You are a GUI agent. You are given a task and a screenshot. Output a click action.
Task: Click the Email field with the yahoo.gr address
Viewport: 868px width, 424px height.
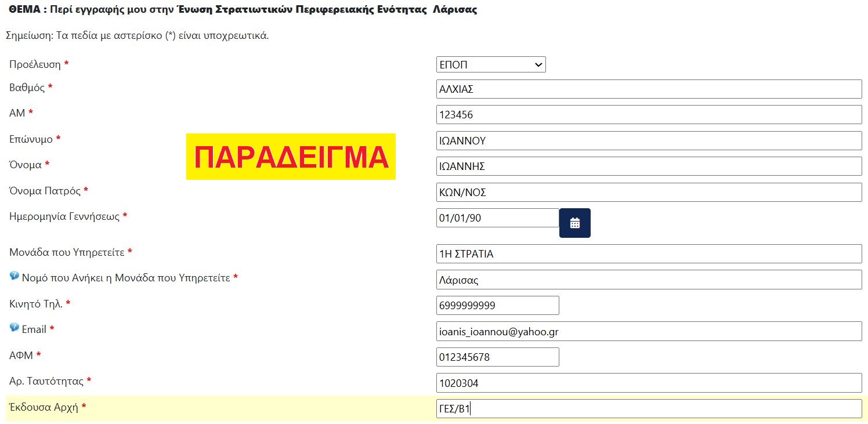pyautogui.click(x=649, y=331)
